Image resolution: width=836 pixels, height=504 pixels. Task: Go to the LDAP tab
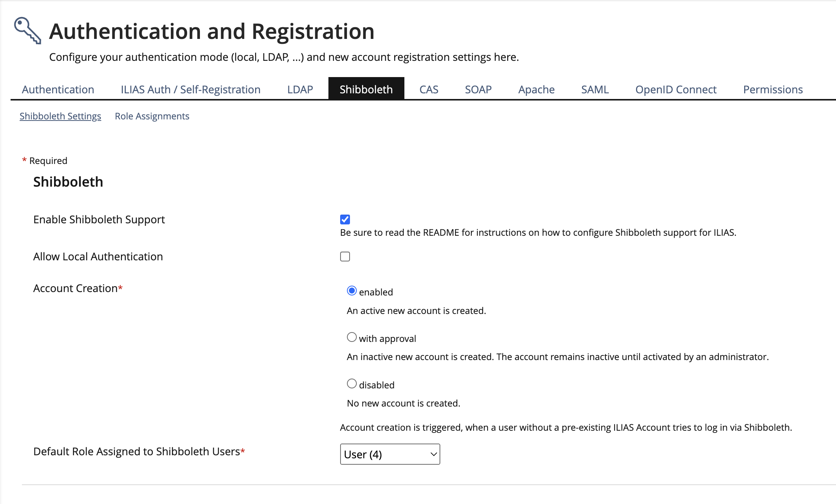[300, 90]
